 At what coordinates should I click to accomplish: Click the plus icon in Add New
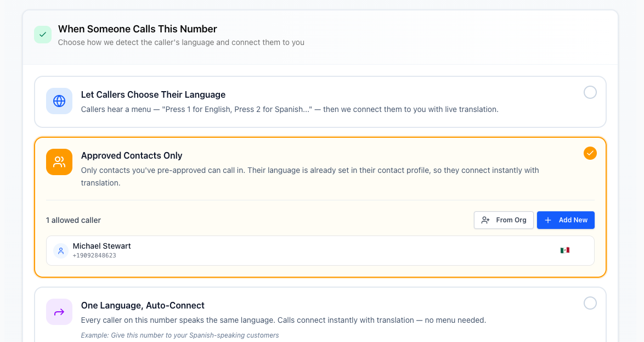pos(548,220)
